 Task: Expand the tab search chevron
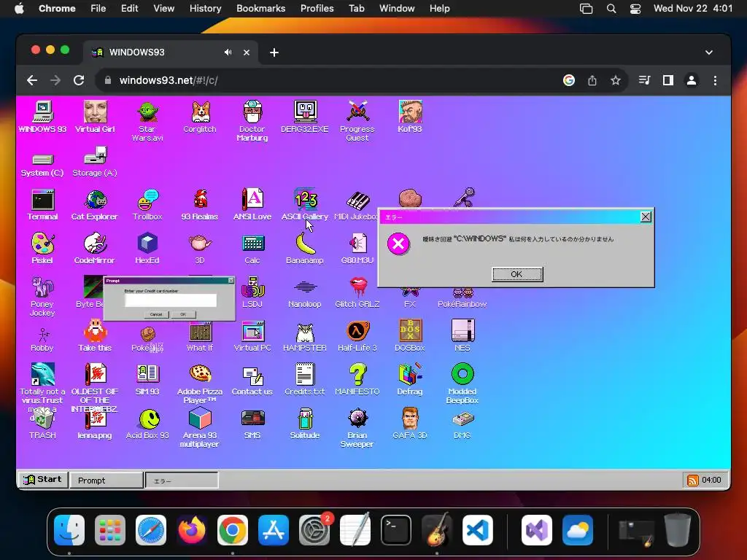[x=709, y=52]
